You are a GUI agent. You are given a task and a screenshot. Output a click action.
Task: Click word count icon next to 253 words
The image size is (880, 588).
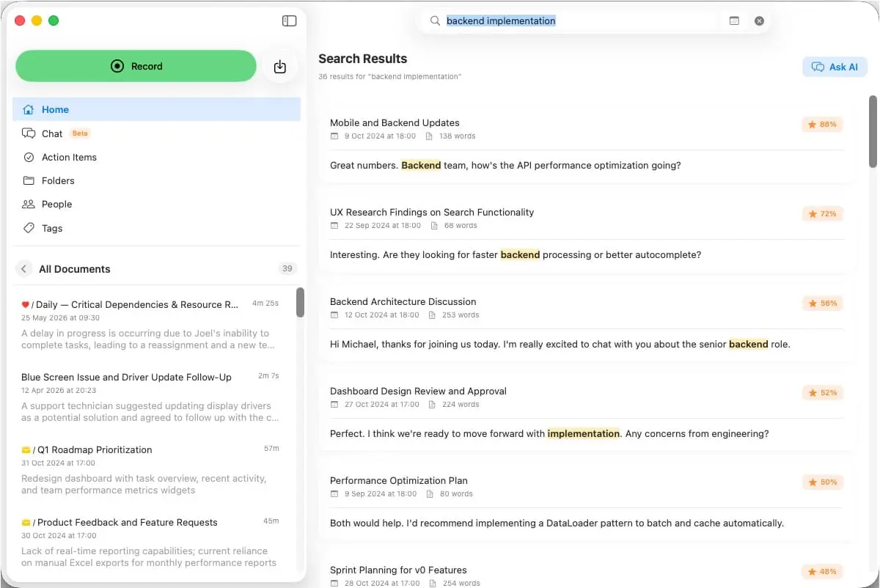click(x=433, y=315)
